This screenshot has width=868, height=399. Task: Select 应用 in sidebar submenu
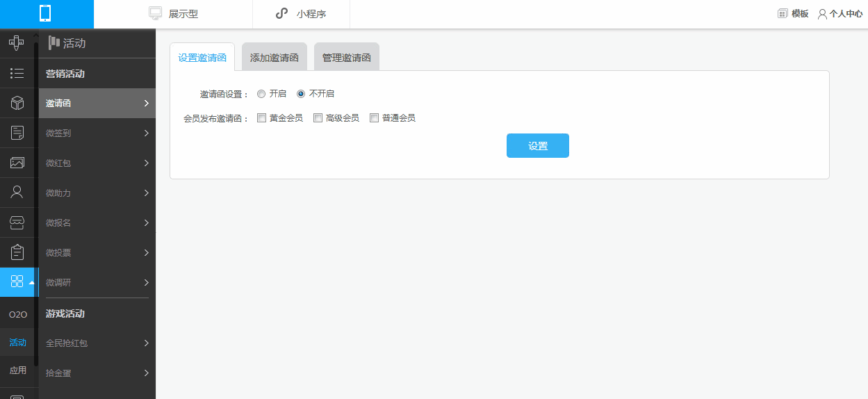(x=18, y=370)
